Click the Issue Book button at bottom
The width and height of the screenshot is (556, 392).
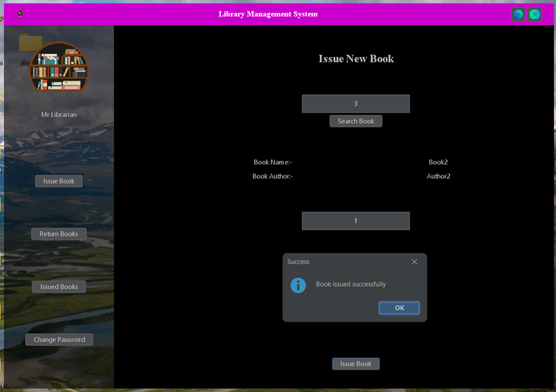pos(355,364)
